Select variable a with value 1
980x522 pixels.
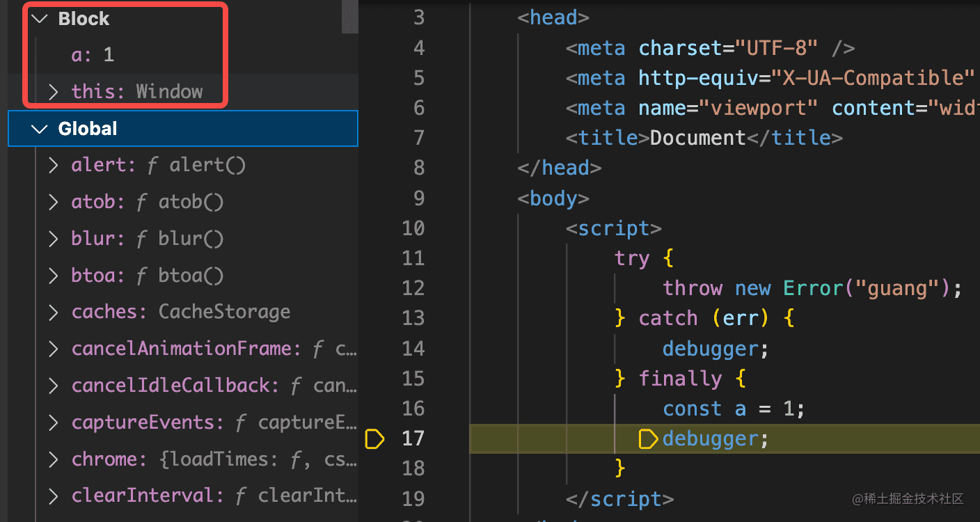point(93,55)
